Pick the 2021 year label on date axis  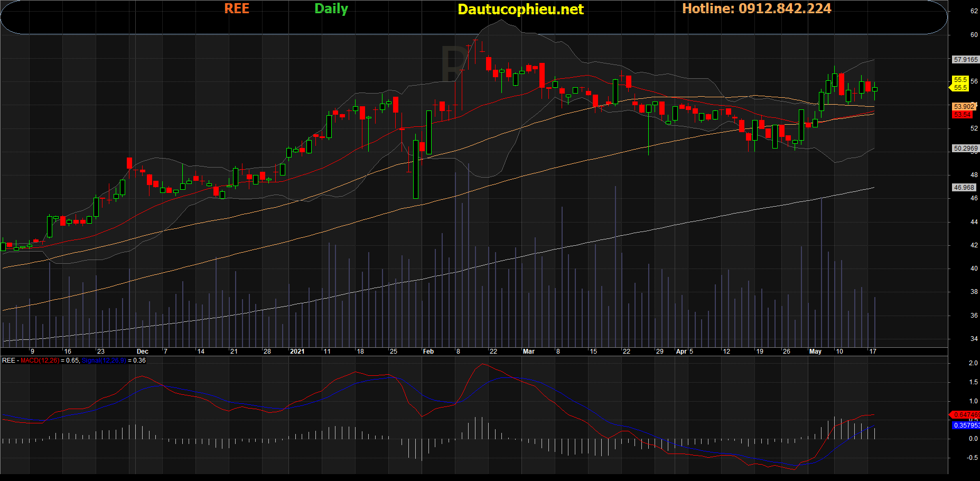(297, 351)
